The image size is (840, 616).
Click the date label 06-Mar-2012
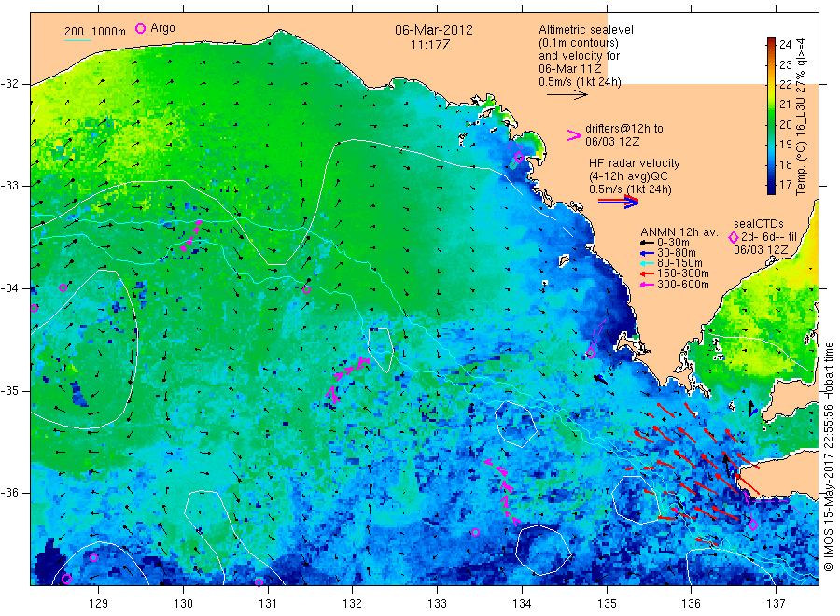click(434, 30)
